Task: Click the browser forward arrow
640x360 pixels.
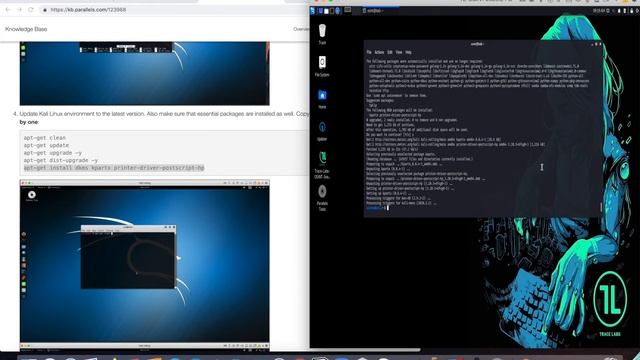Action: pyautogui.click(x=19, y=9)
